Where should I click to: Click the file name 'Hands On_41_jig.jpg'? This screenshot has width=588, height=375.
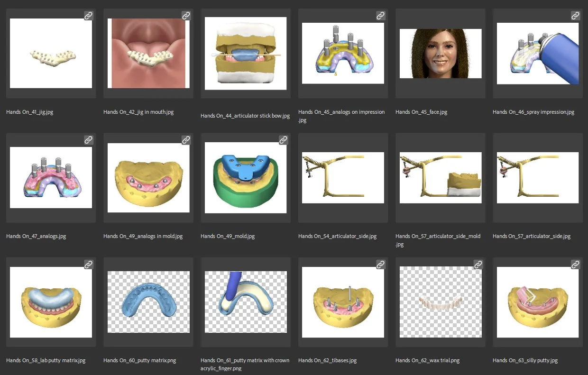30,112
